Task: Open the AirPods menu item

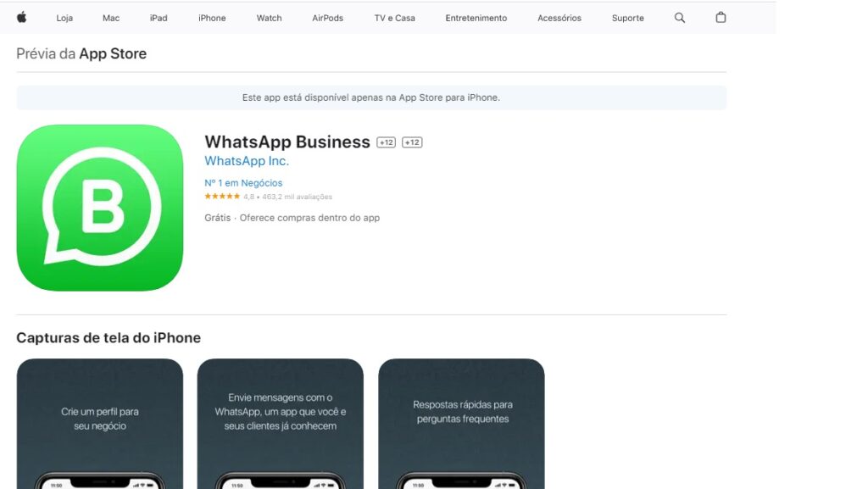Action: click(328, 18)
